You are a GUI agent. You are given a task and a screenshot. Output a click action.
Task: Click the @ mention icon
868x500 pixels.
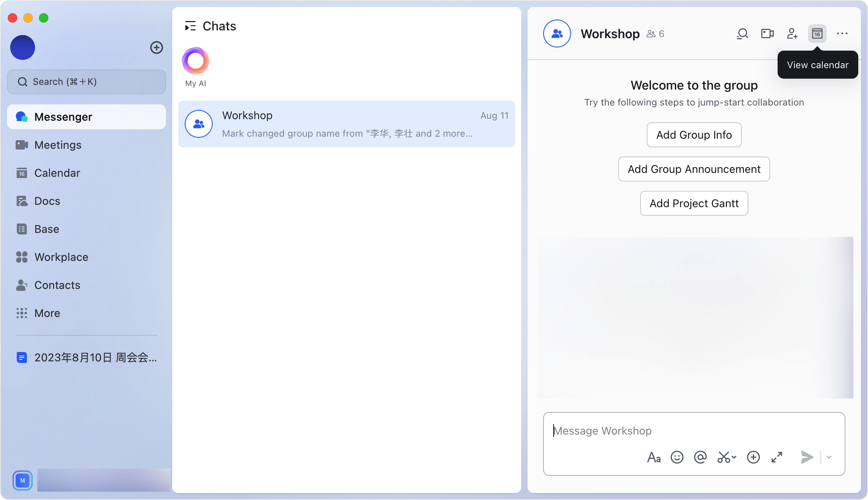pyautogui.click(x=700, y=457)
